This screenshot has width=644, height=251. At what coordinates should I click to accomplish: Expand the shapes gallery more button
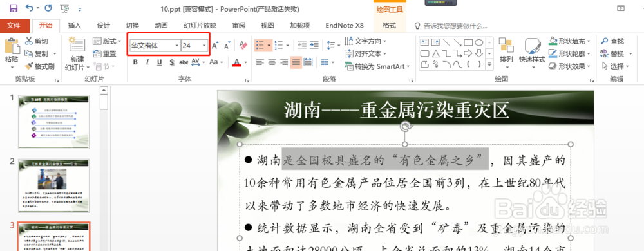pos(489,65)
